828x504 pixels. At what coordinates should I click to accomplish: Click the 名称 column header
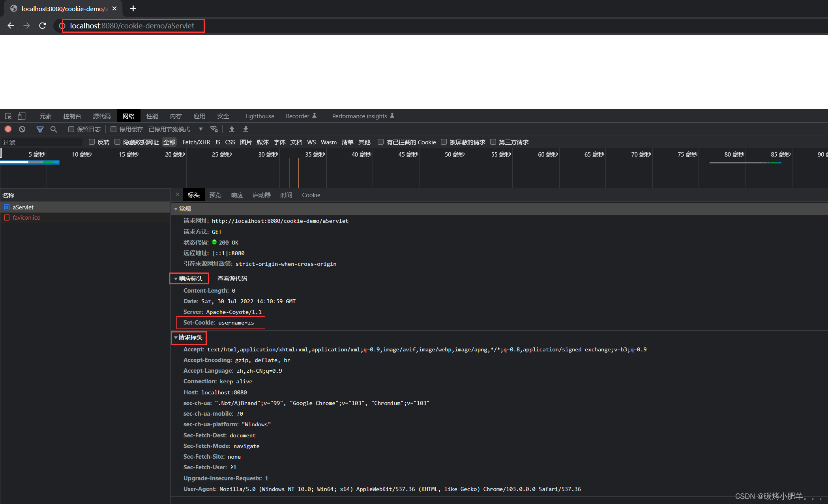pos(85,195)
